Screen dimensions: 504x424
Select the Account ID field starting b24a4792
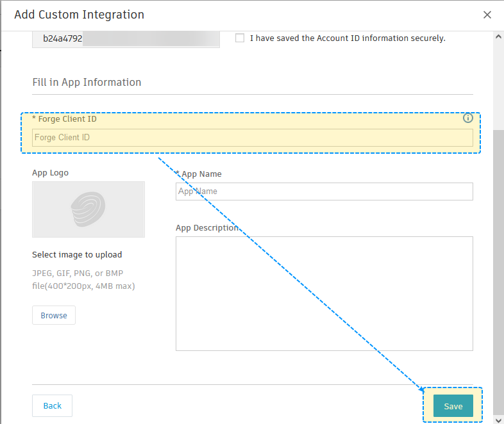click(x=126, y=38)
